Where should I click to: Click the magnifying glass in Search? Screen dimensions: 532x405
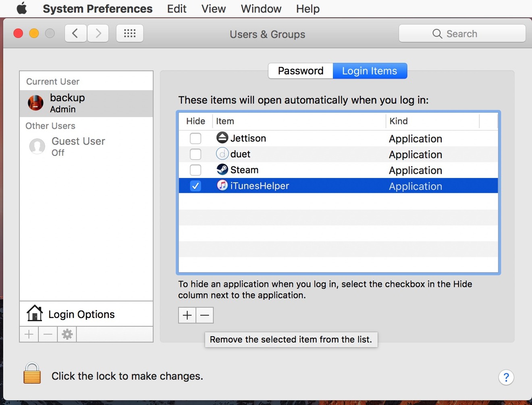pos(437,34)
